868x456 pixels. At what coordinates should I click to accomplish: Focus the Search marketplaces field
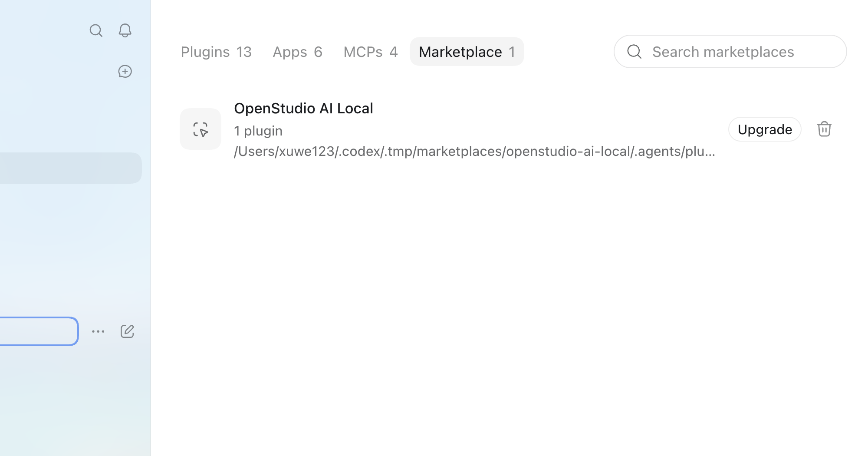point(730,52)
